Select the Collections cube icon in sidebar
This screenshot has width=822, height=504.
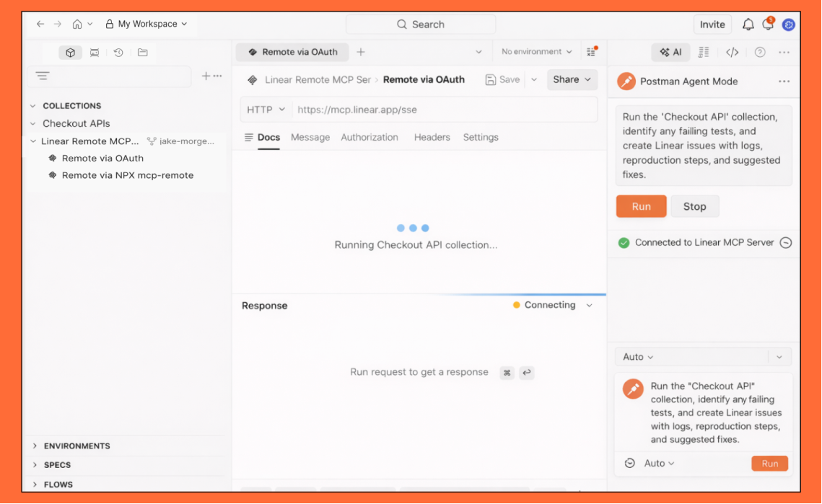[x=70, y=52]
